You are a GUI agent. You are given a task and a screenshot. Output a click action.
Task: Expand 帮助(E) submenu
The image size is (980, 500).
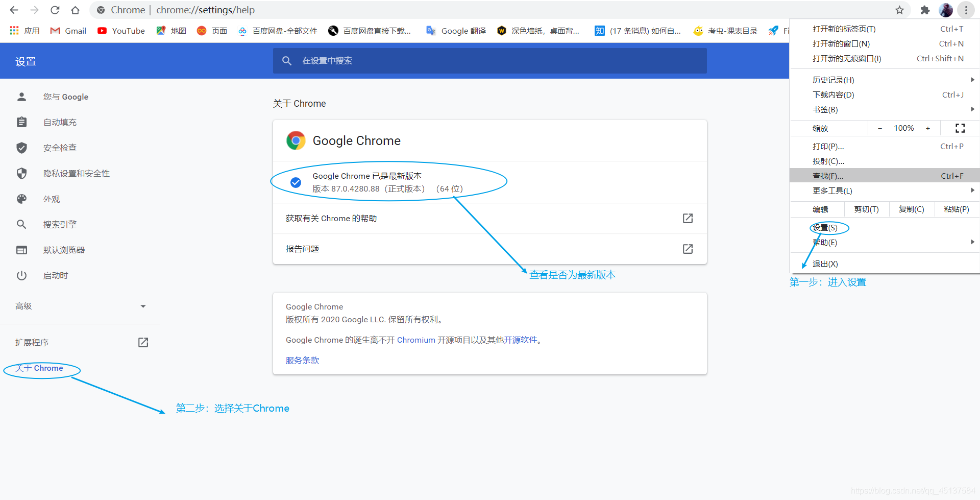tap(885, 243)
